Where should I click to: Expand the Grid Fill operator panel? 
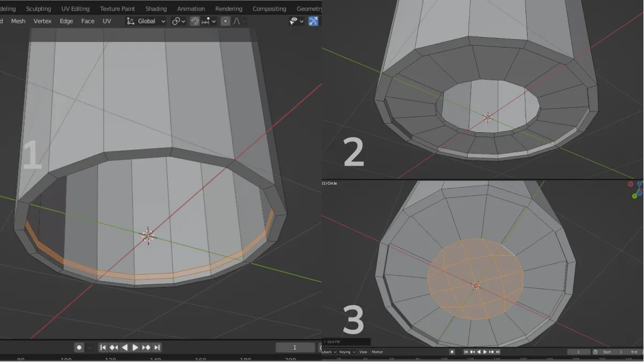tap(346, 342)
